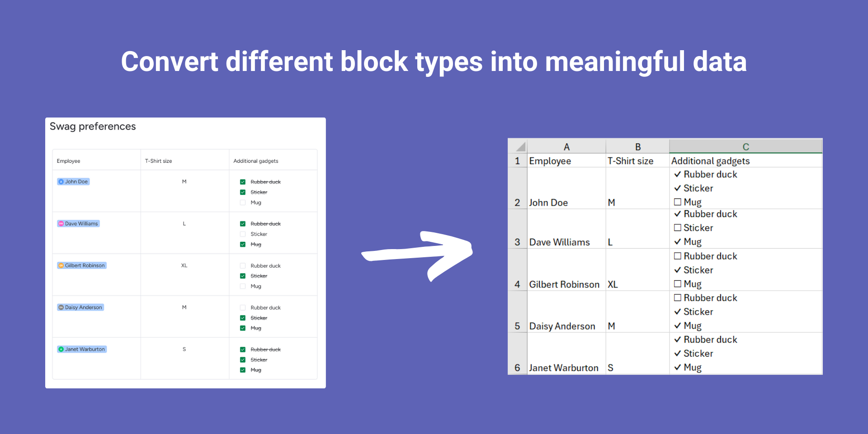This screenshot has height=434, width=868.
Task: Select spreadsheet cell Janet Warburton
Action: (x=566, y=354)
